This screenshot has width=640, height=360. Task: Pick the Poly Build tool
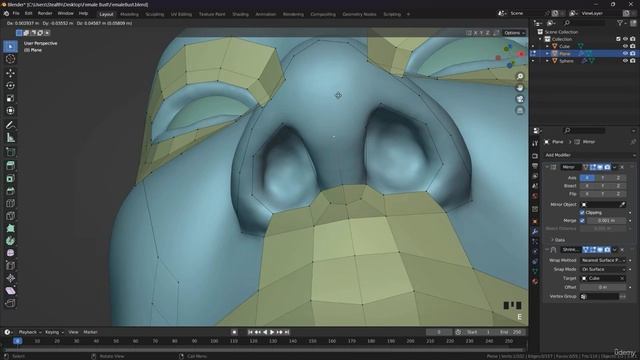(x=10, y=228)
